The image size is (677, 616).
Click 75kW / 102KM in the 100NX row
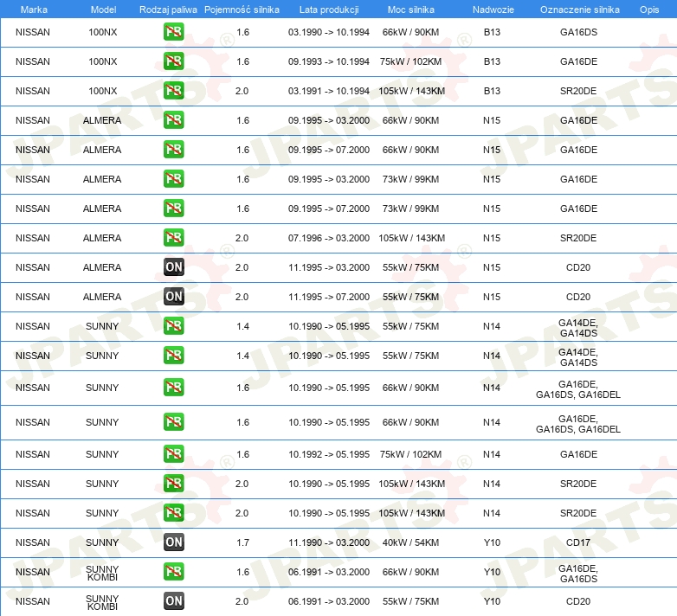[410, 61]
